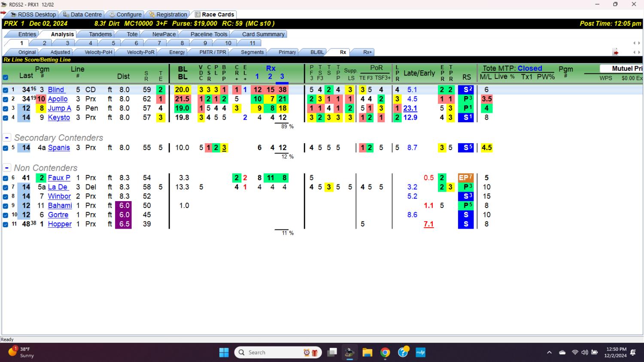Open the OneDrive cloud tray icon
Image resolution: width=644 pixels, height=362 pixels.
tap(562, 353)
